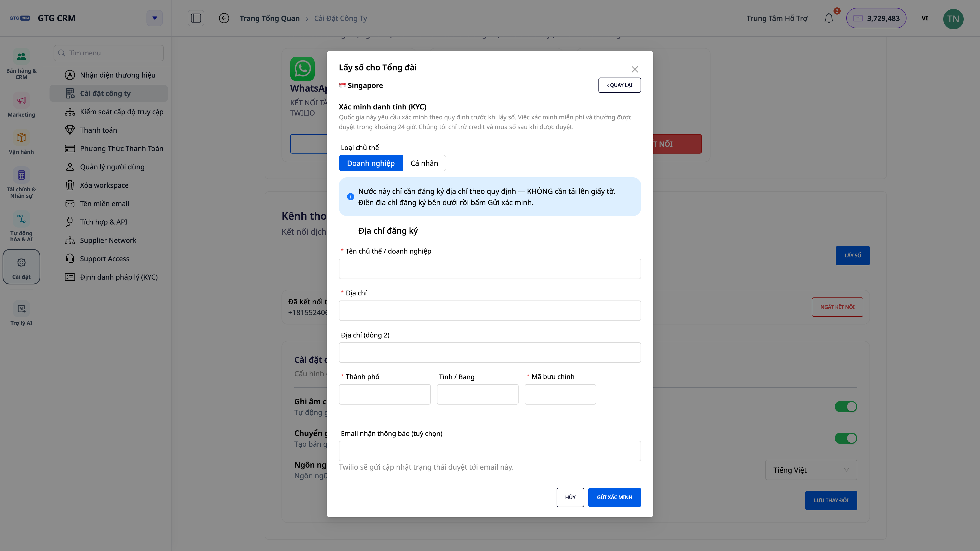
Task: Open Xóa workspace menu item
Action: point(109,185)
